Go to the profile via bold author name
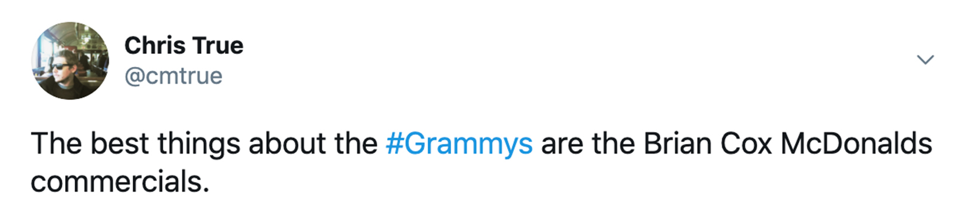This screenshot has width=980, height=224. click(184, 45)
